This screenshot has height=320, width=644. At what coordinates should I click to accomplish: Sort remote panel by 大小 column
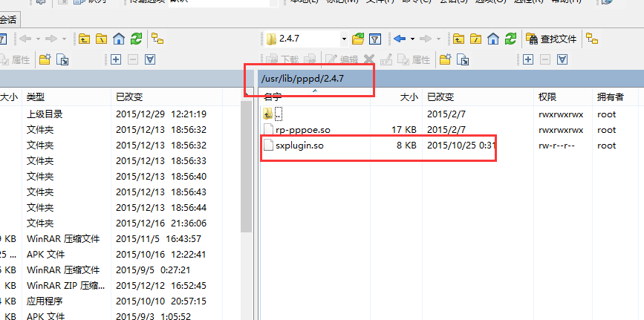tap(397, 97)
